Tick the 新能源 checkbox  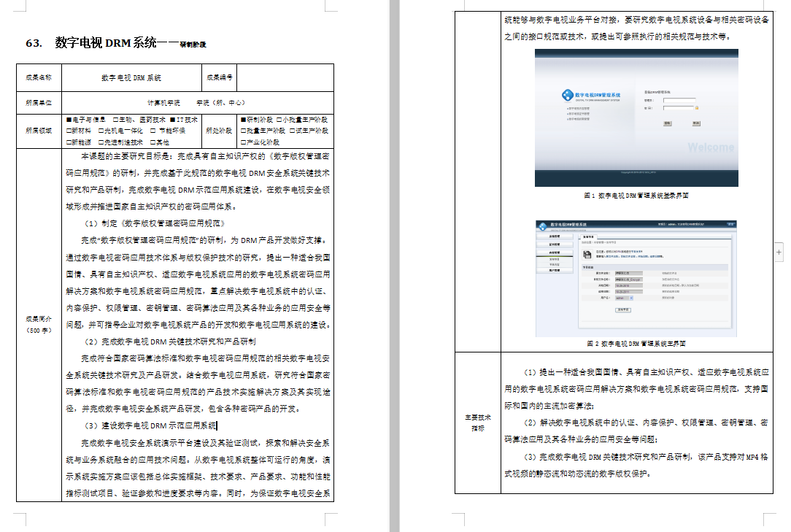(x=69, y=142)
